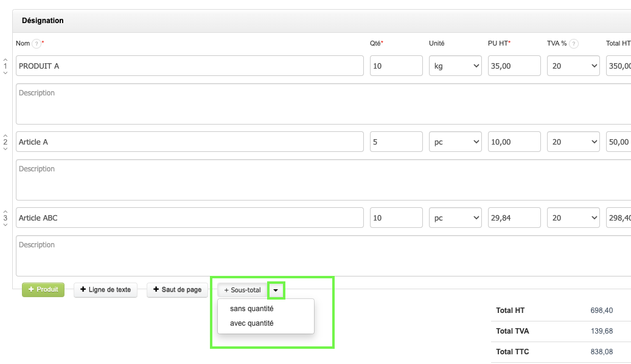631x364 pixels.
Task: Open the kg unit dropdown for PRODUIT A
Action: tap(455, 66)
